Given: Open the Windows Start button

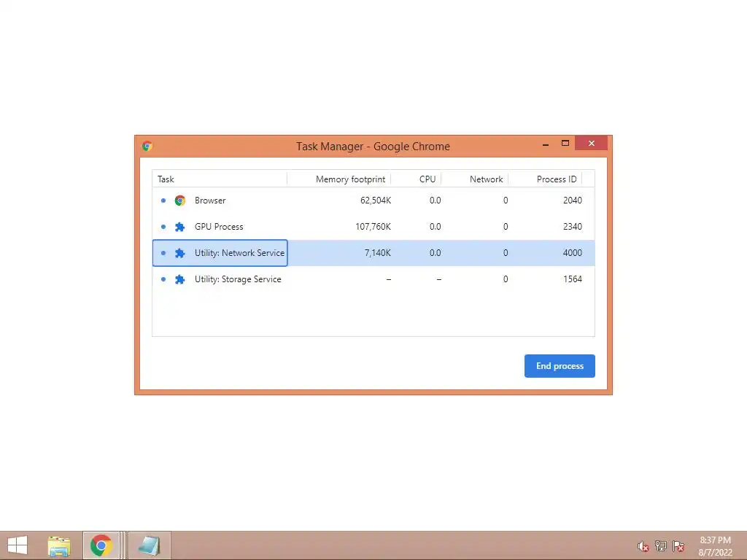Looking at the screenshot, I should 18,545.
